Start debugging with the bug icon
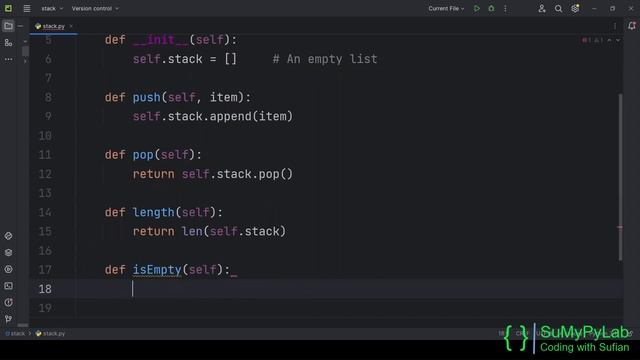The height and width of the screenshot is (360, 640). tap(491, 9)
